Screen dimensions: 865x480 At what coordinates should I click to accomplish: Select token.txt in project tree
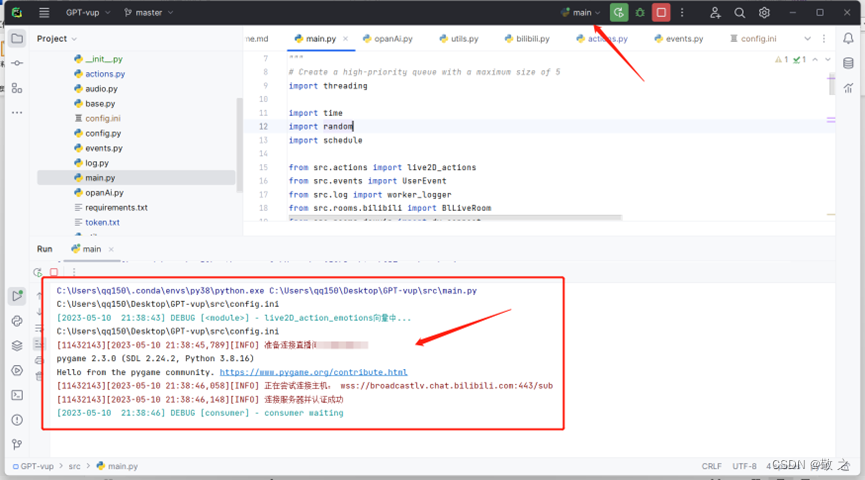click(97, 222)
